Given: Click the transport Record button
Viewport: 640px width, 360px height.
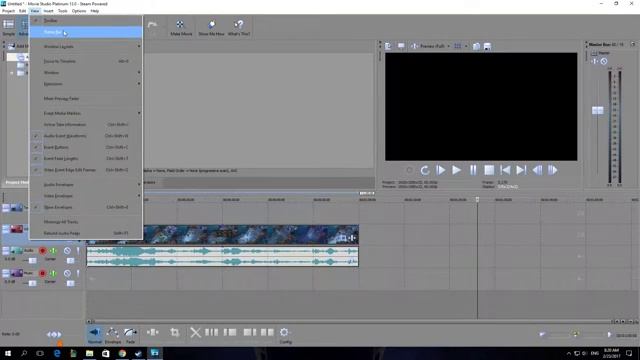Looking at the screenshot, I should (409, 170).
